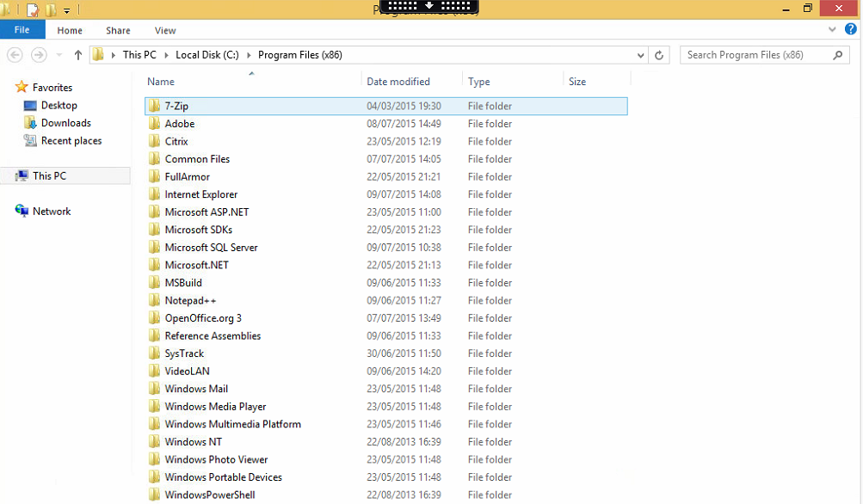Select the Windows Mail folder name

(196, 389)
